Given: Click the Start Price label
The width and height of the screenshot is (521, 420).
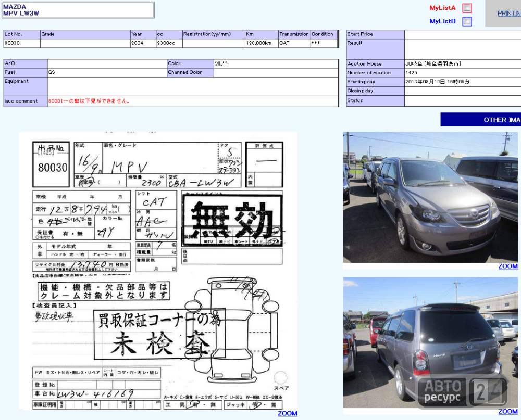Looking at the screenshot, I should click(x=375, y=34).
